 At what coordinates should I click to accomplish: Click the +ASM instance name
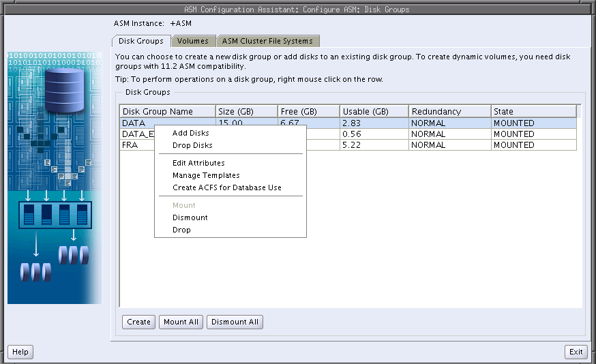(181, 24)
